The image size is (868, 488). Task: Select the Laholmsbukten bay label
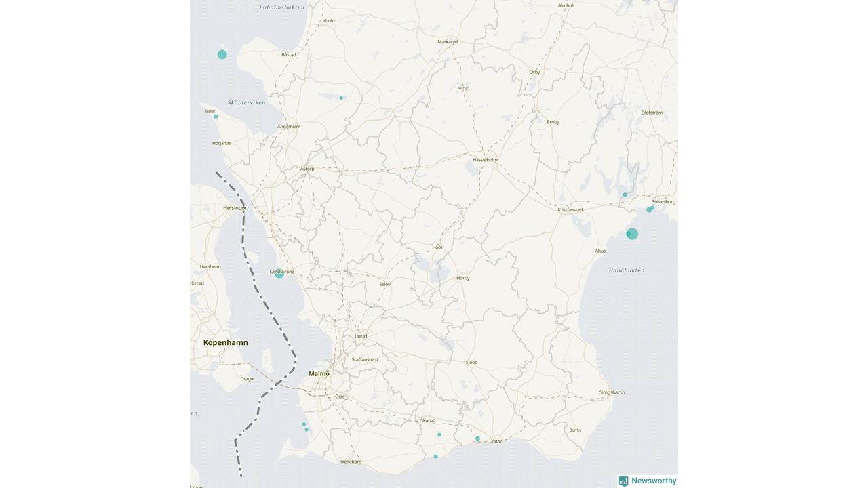pyautogui.click(x=282, y=7)
